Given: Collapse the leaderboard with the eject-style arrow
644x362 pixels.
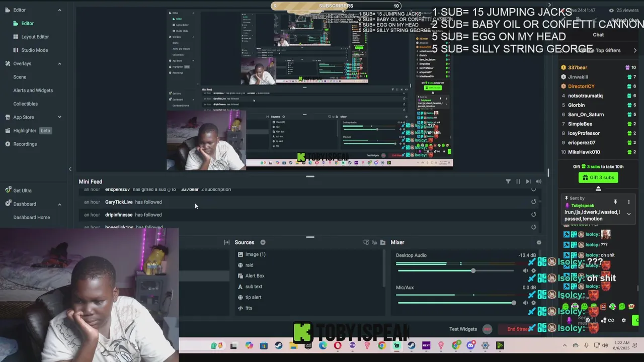Looking at the screenshot, I should 598,189.
